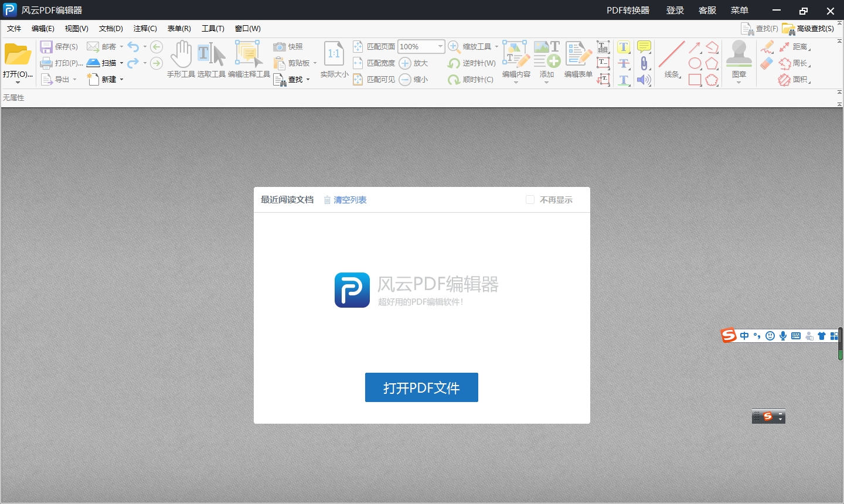Select the Underline text tool
This screenshot has width=844, height=504.
point(624,80)
